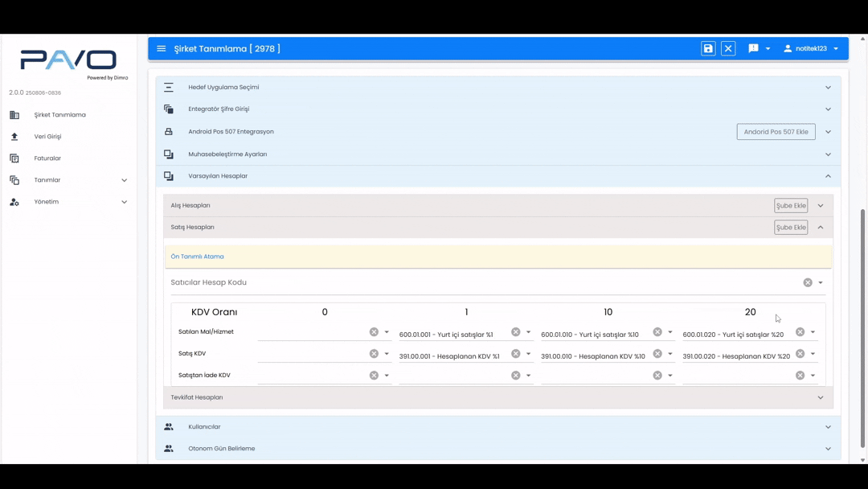Screen dimensions: 868x489
Task: Click Şube Ekle in Alış Hesapları row
Action: click(x=791, y=206)
